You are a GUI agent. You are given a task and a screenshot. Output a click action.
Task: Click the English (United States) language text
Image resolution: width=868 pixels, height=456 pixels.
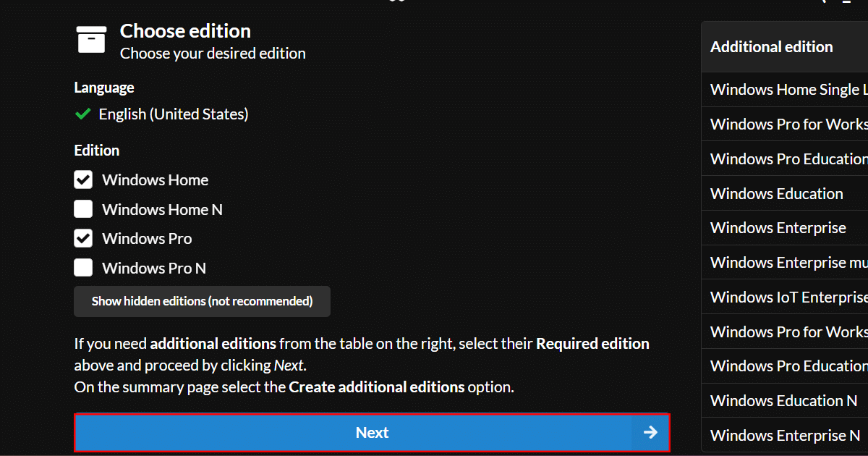[174, 114]
